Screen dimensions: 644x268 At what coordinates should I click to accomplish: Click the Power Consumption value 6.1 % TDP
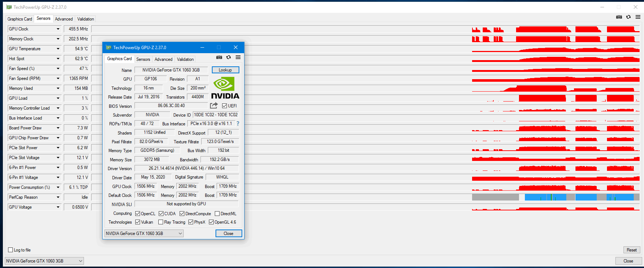coord(77,187)
